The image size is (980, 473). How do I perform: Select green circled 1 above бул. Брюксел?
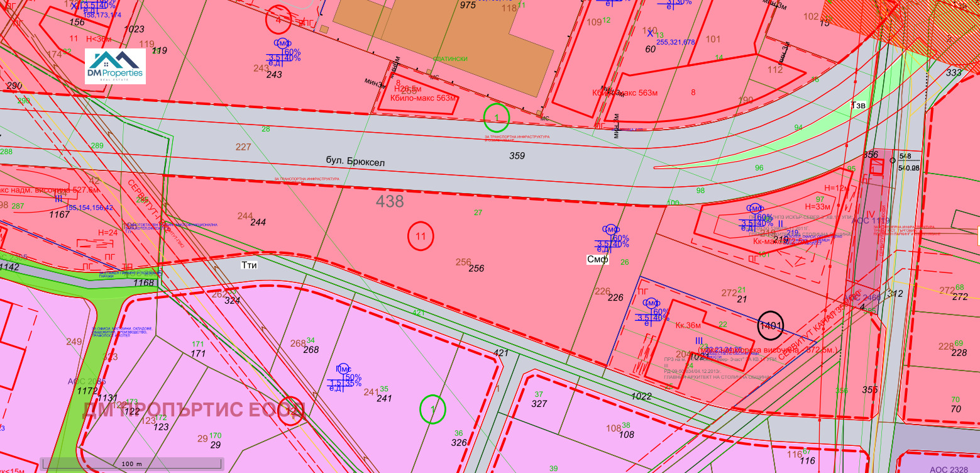click(496, 118)
